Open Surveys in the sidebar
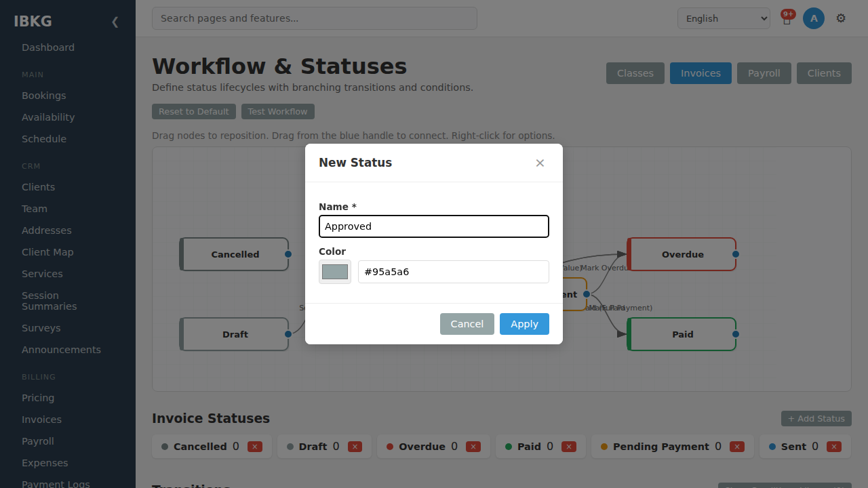This screenshot has width=868, height=488. coord(41,328)
